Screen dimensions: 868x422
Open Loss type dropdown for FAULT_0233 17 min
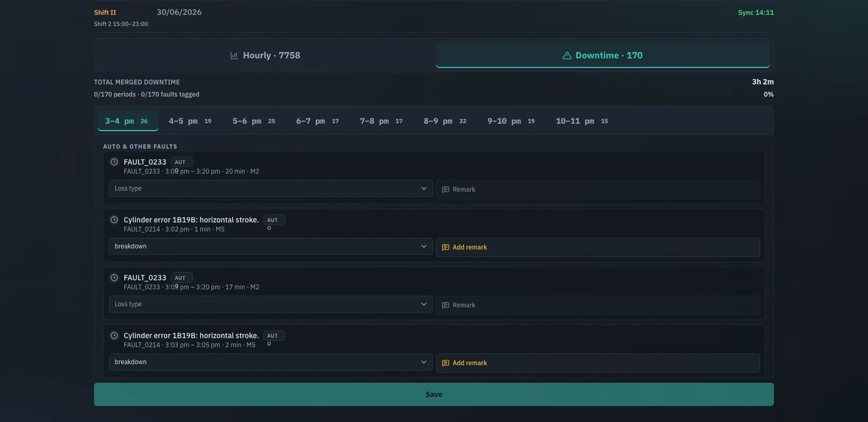tap(271, 304)
